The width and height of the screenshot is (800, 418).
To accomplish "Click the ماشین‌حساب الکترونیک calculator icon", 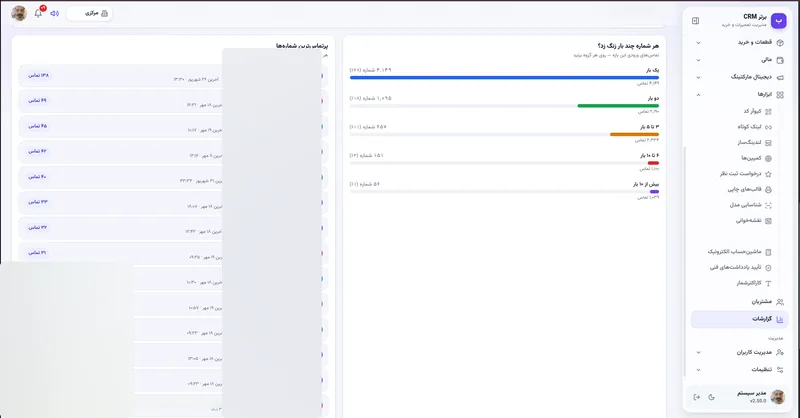I will click(768, 252).
